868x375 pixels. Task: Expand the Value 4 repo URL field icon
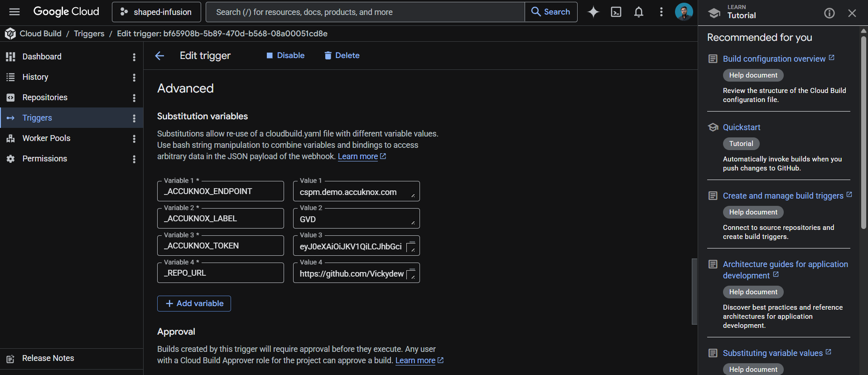point(411,274)
